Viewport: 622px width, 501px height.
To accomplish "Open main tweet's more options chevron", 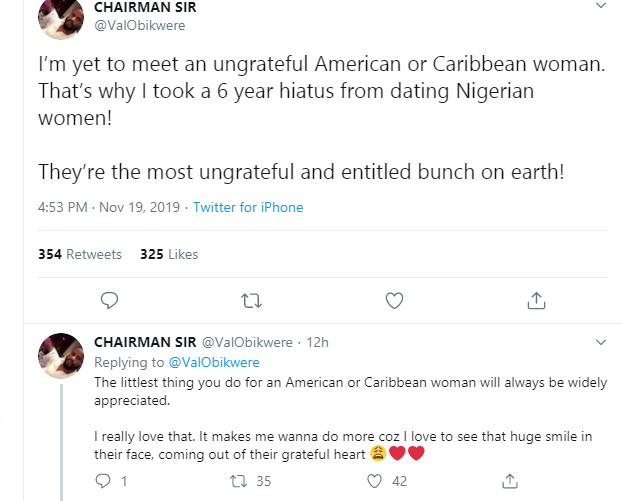I will (x=600, y=6).
